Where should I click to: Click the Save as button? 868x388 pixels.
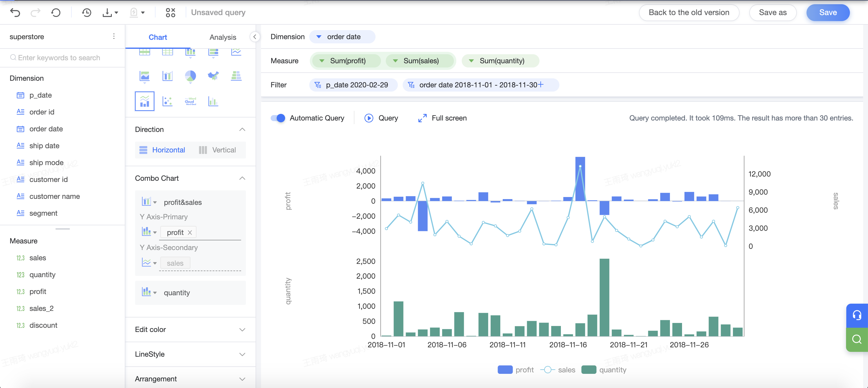click(x=773, y=12)
